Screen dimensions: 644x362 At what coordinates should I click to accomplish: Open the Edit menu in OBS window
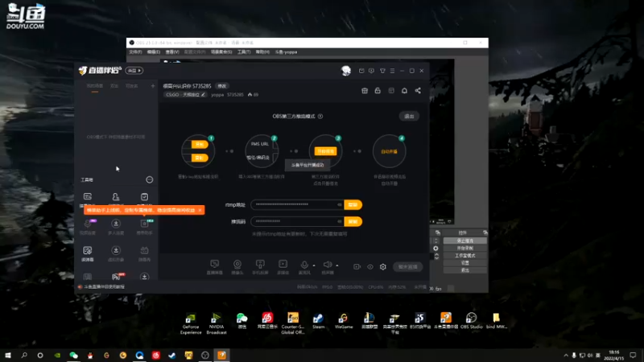click(154, 52)
